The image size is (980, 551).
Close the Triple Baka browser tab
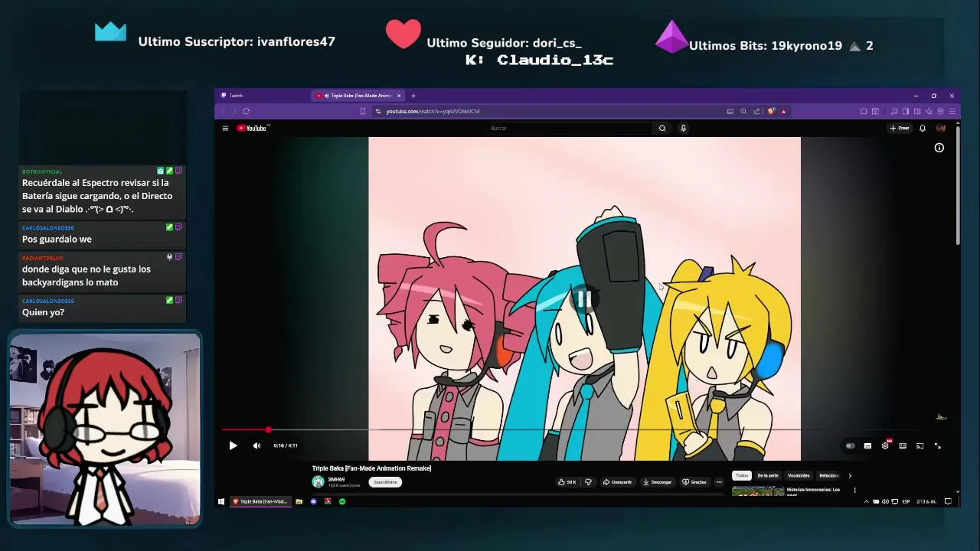click(399, 96)
